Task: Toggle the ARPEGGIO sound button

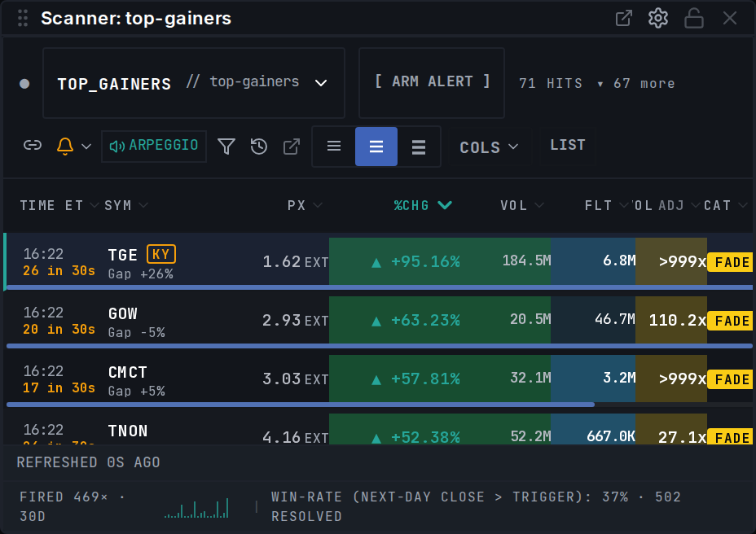Action: tap(154, 146)
